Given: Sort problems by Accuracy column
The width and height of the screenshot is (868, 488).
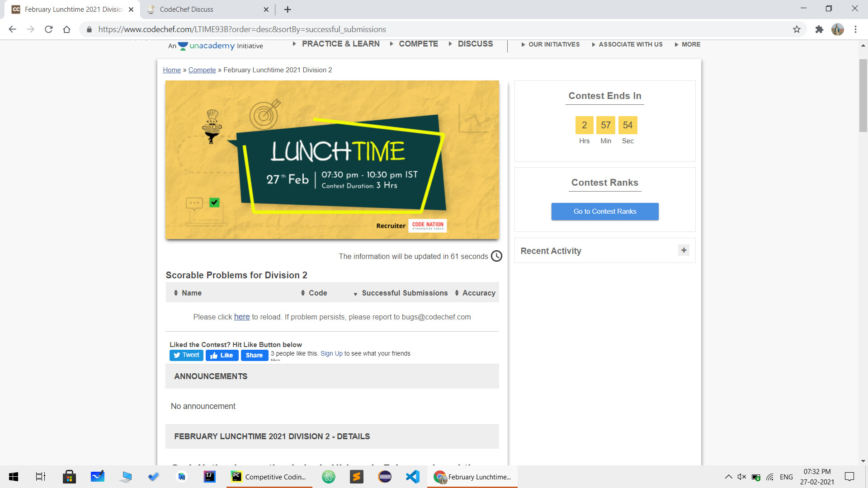Looking at the screenshot, I should (x=478, y=293).
